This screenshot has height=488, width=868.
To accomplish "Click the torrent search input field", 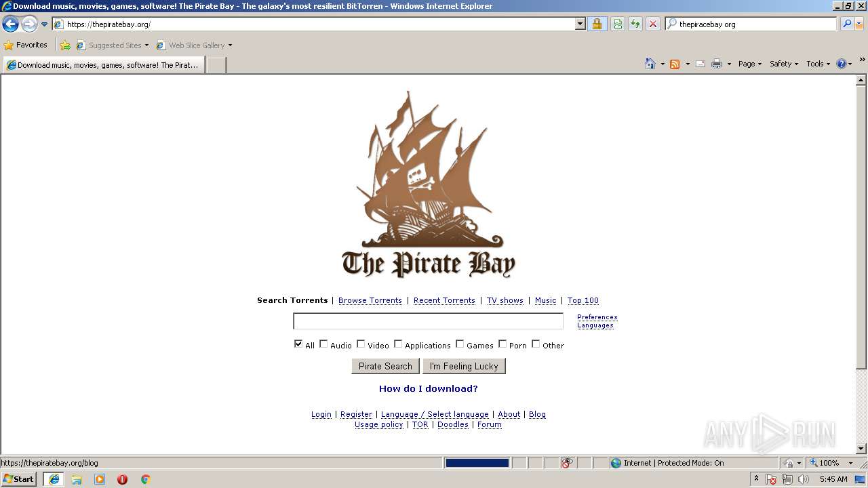I will 428,321.
